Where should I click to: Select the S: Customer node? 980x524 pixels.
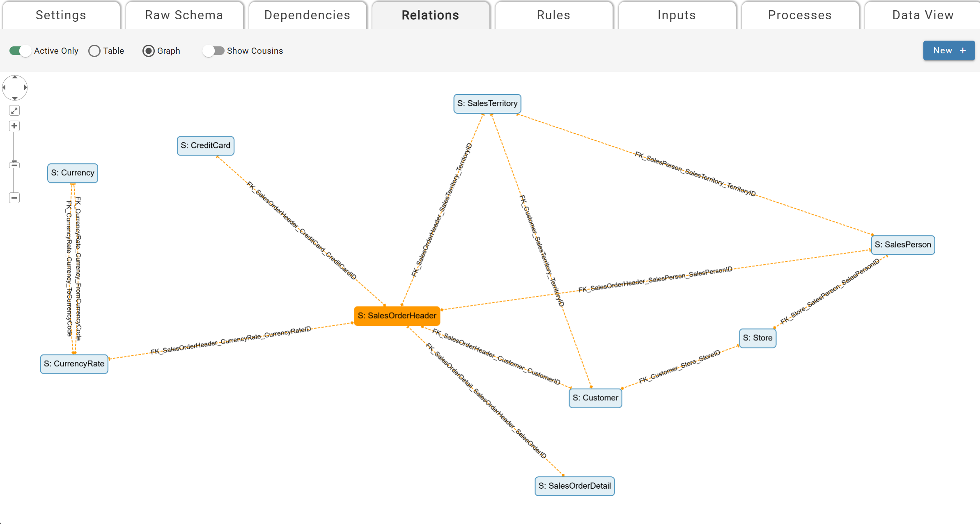coord(595,398)
